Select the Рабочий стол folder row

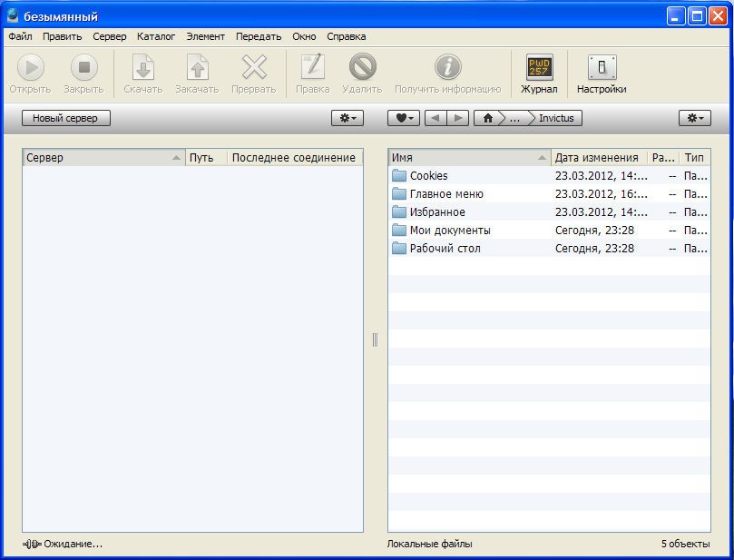[445, 249]
